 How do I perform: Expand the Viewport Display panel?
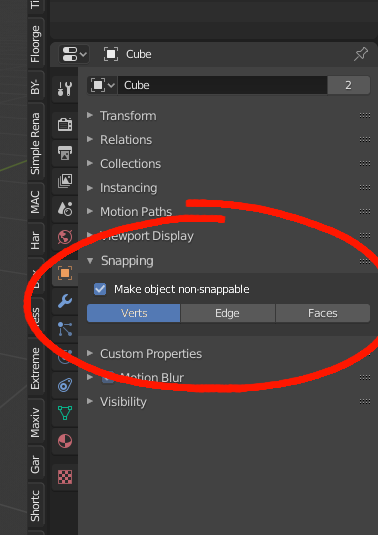click(141, 236)
